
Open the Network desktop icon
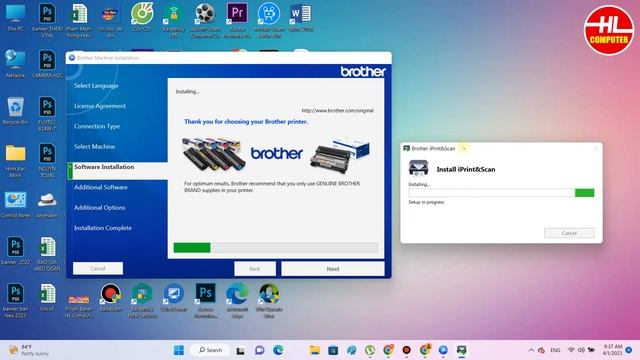coord(15,64)
